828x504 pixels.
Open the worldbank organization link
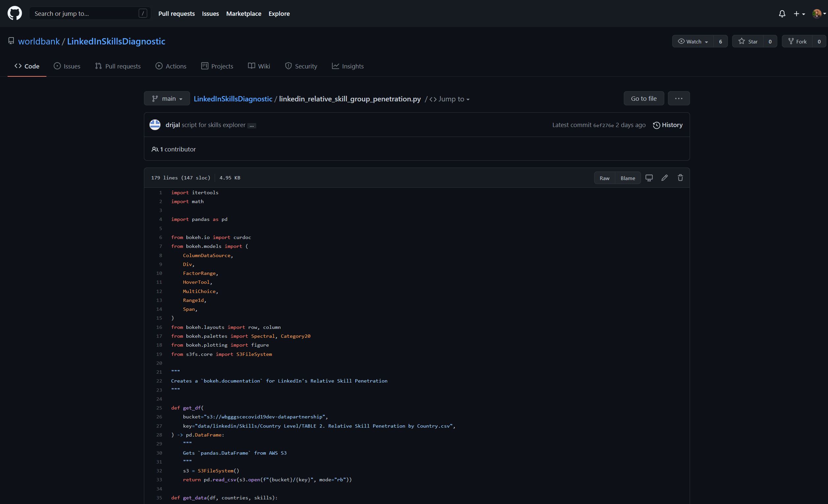(39, 41)
